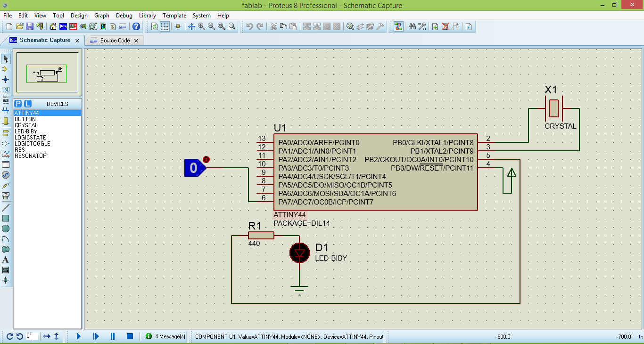
Task: Open the Library menu
Action: 148,16
